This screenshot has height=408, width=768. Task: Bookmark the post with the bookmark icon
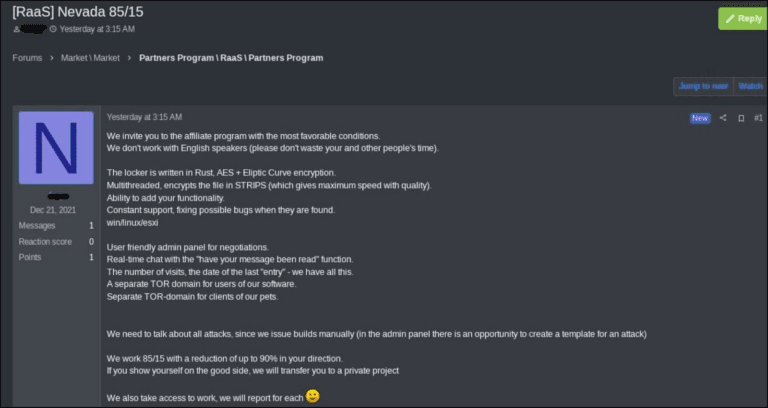pos(741,118)
